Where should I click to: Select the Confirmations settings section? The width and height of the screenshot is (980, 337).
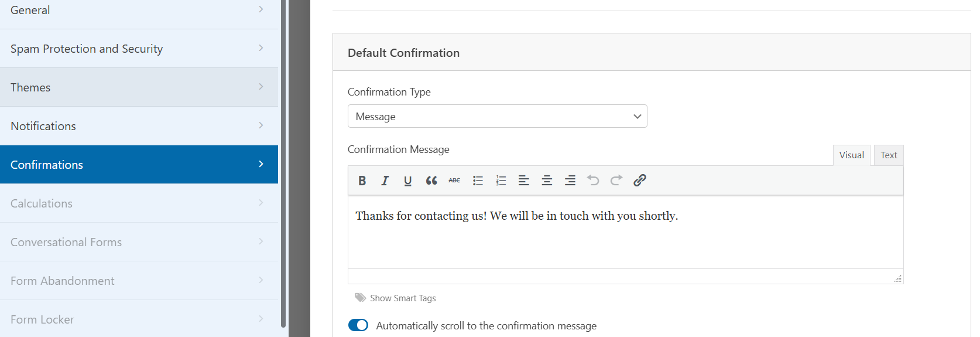click(x=139, y=165)
